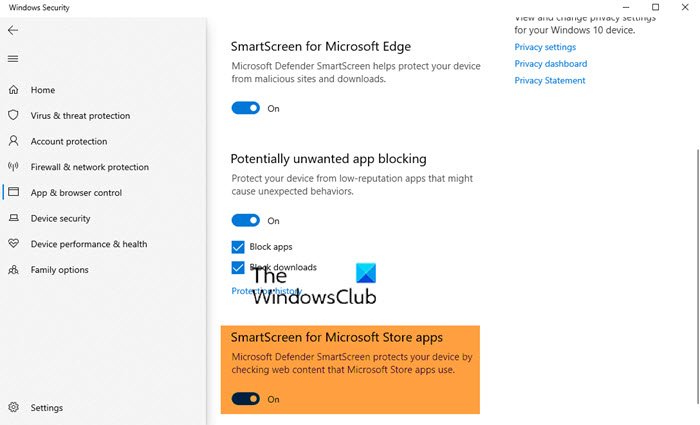Uncheck the Block apps checkbox
700x425 pixels.
(238, 247)
